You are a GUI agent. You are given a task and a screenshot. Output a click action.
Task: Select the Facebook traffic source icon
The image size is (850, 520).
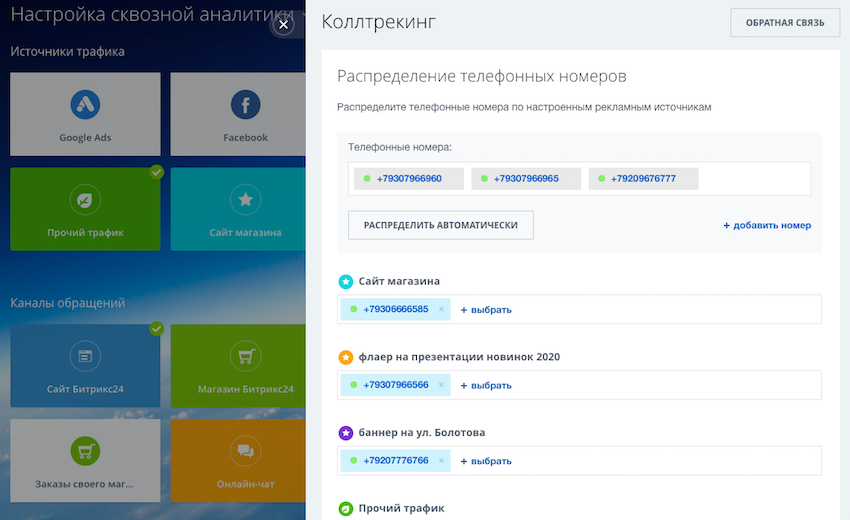point(245,105)
